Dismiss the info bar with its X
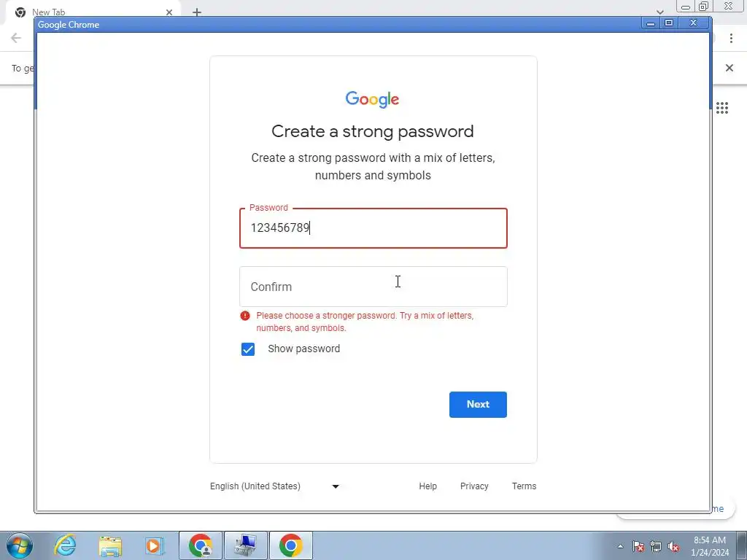 [x=729, y=68]
